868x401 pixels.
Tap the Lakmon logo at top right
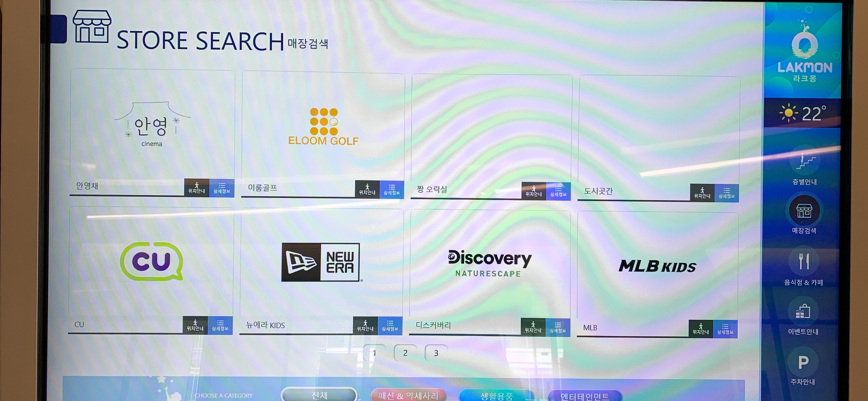point(805,51)
